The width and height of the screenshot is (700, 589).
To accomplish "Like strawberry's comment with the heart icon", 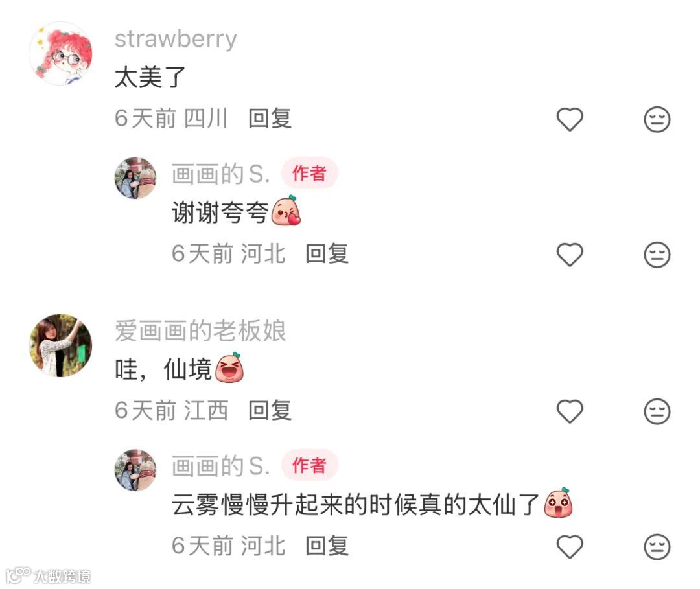I will point(570,119).
